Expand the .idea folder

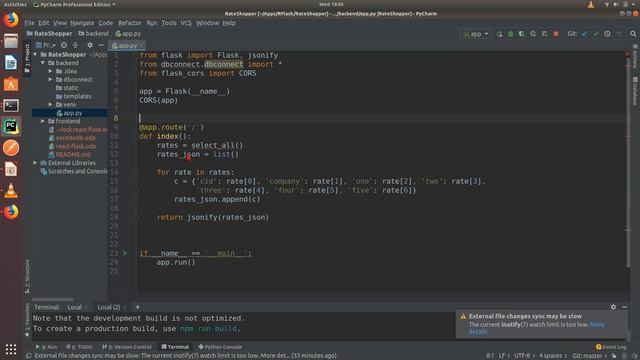pos(51,71)
